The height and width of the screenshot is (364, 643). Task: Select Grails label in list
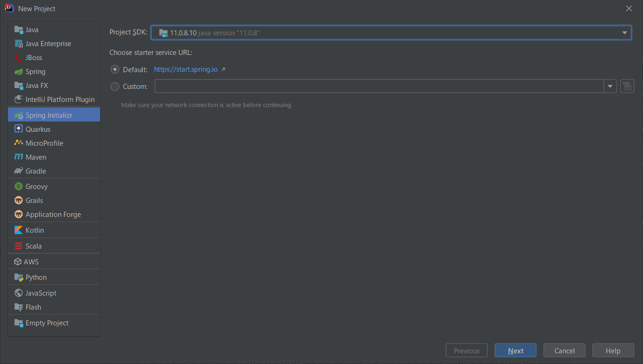(34, 200)
